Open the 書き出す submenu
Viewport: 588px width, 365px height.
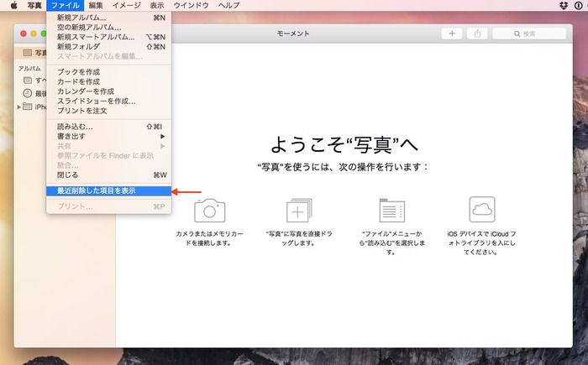(108, 137)
